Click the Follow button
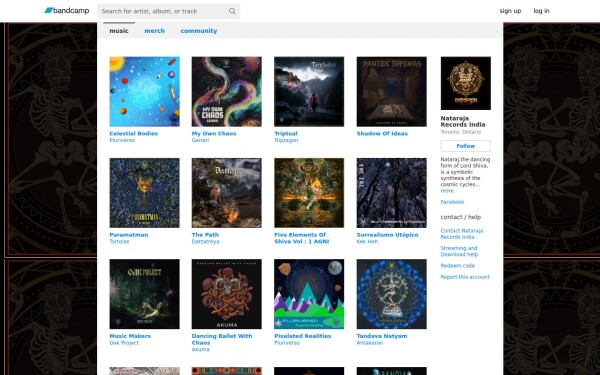 [465, 146]
